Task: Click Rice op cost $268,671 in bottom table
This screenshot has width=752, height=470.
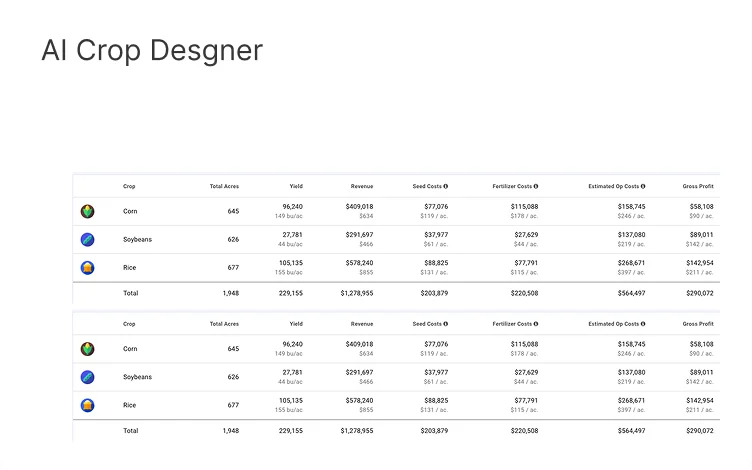Action: click(631, 401)
